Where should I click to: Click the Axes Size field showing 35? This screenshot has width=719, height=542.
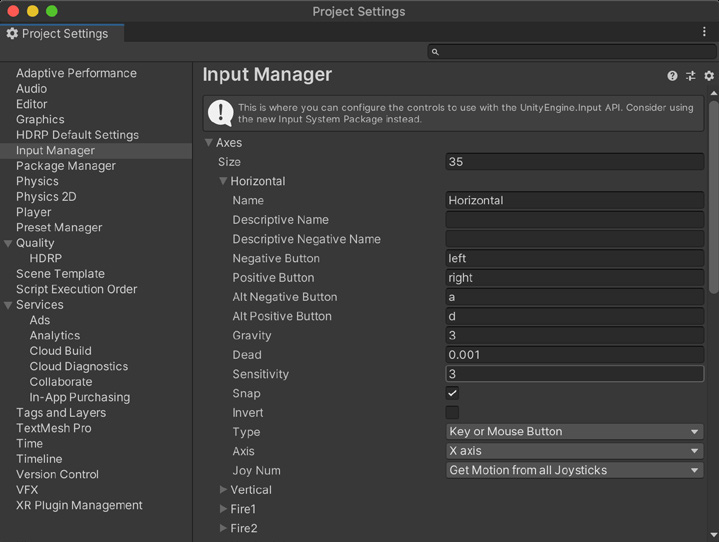(575, 162)
